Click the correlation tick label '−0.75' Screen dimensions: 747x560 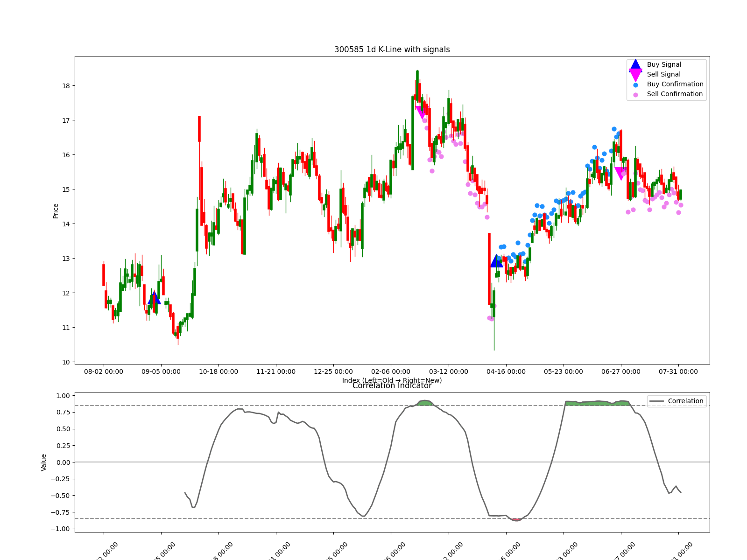pos(60,512)
